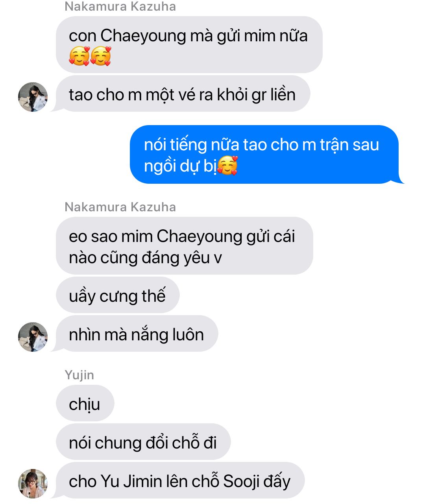Select the 'eo sao mim Chaeyoung gửi cái nào' message
This screenshot has width=425, height=504.
(185, 246)
